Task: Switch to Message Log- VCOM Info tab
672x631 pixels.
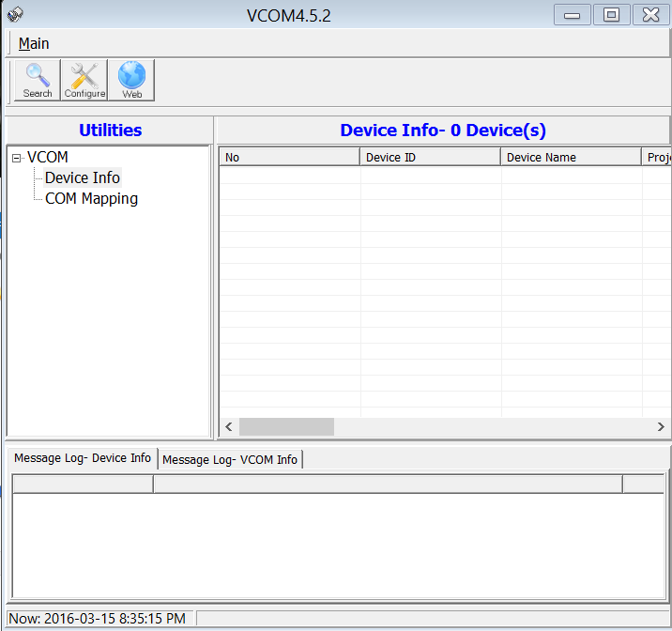Action: [x=230, y=459]
